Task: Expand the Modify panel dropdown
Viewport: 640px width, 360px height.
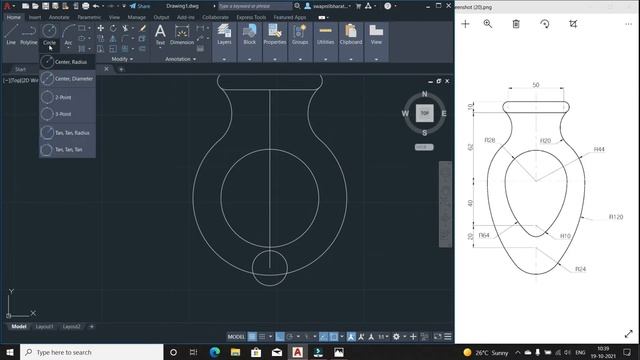Action: (x=122, y=59)
